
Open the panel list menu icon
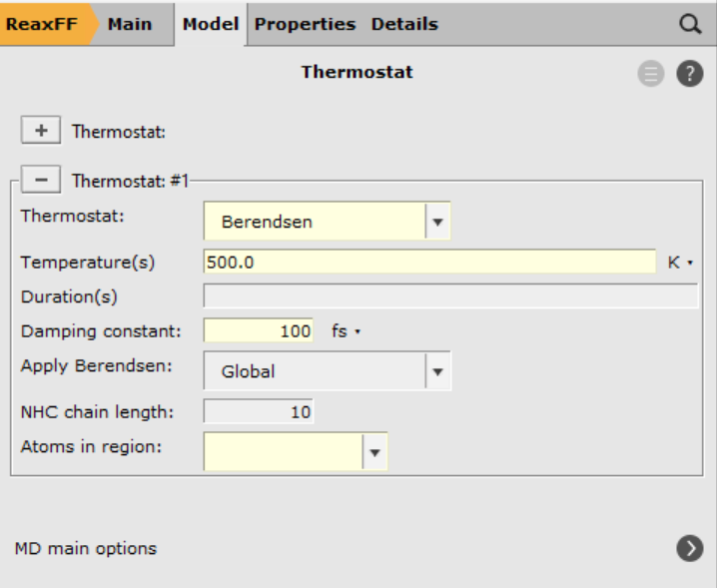(x=651, y=73)
